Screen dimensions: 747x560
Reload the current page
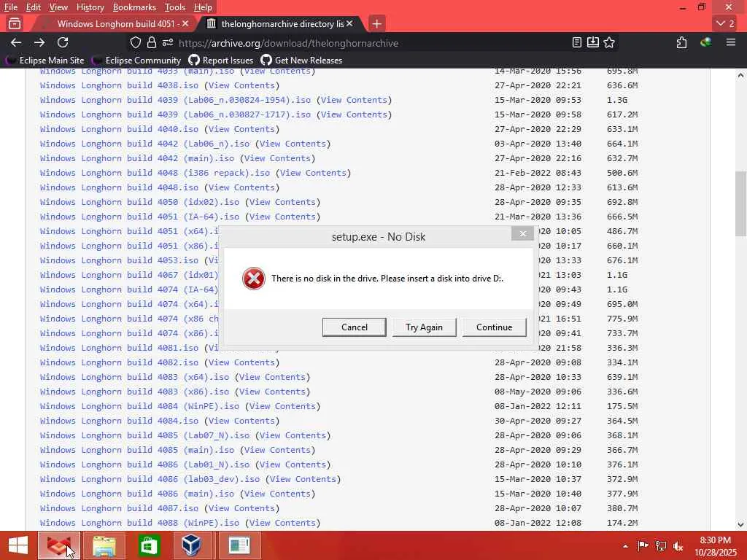pyautogui.click(x=63, y=43)
